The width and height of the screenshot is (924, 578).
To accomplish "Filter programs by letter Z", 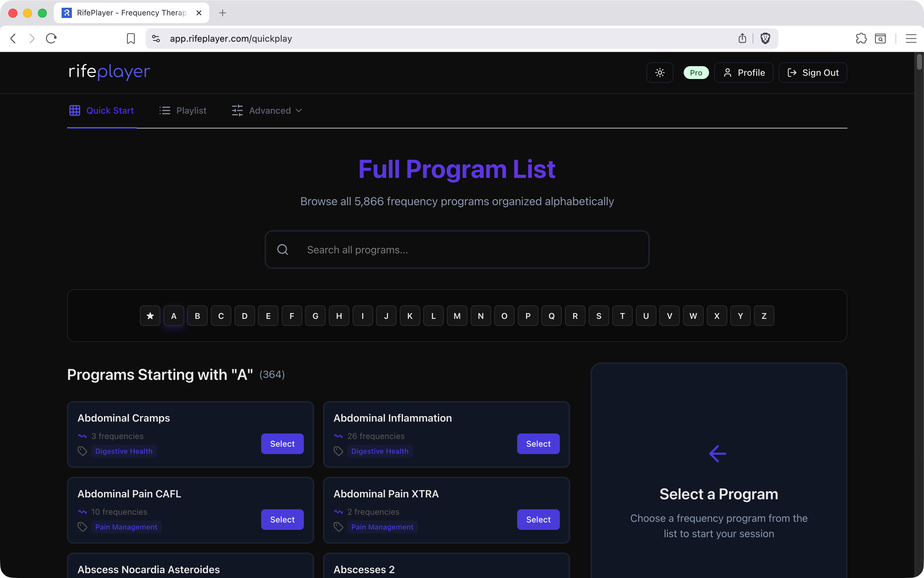I will click(x=764, y=316).
